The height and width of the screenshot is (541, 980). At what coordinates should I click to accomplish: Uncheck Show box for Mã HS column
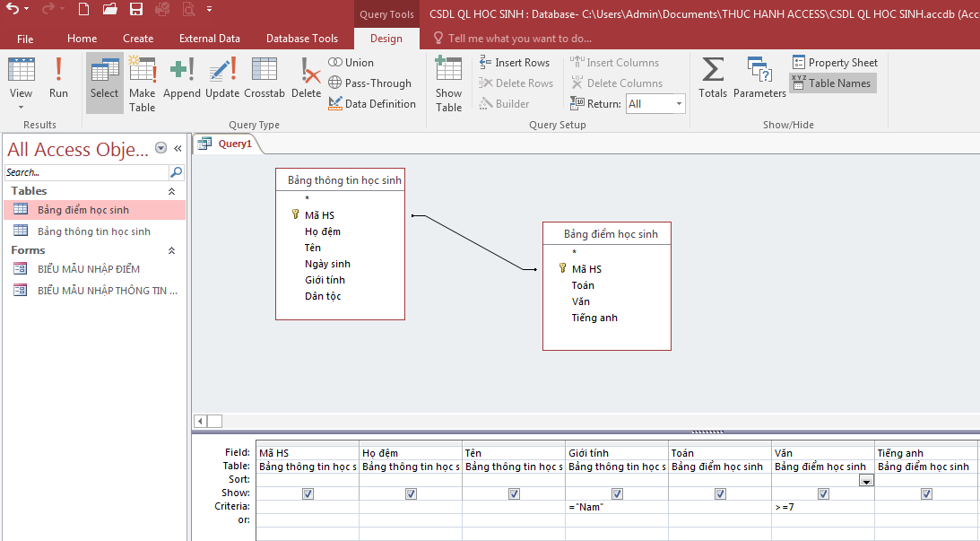pyautogui.click(x=308, y=493)
